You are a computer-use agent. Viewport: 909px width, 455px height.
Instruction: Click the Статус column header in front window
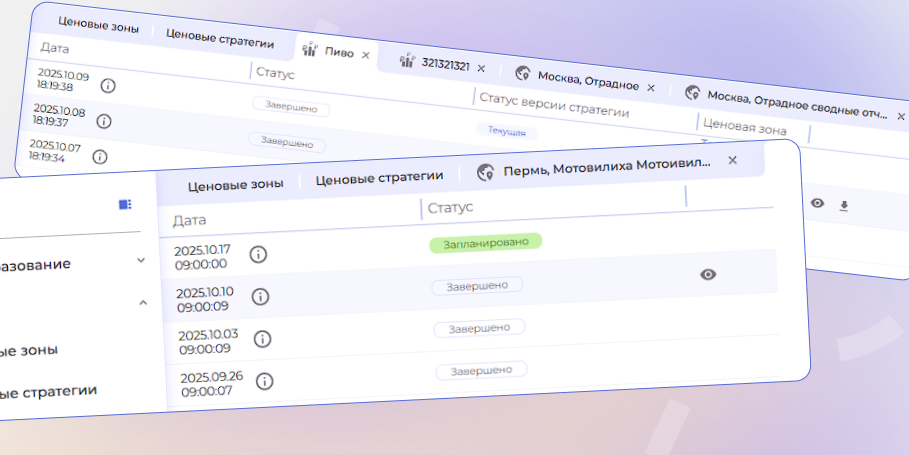pos(450,208)
